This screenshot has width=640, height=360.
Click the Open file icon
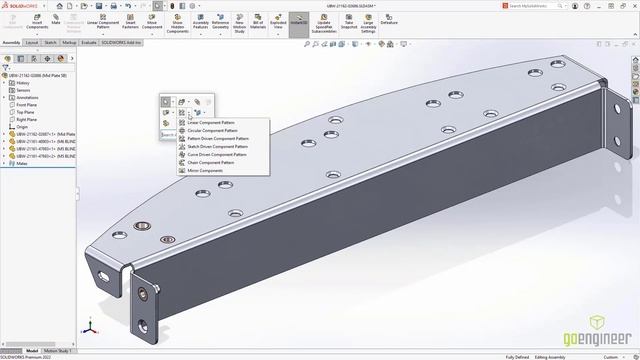click(x=84, y=6)
